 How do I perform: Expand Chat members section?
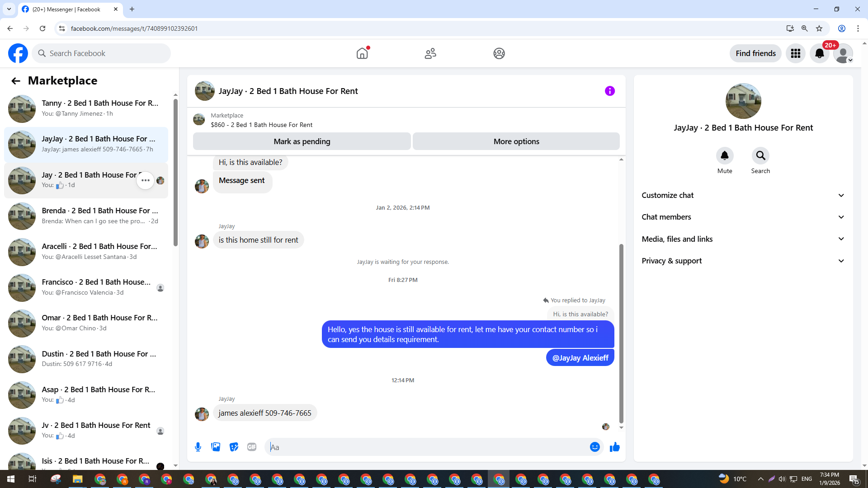pos(743,217)
